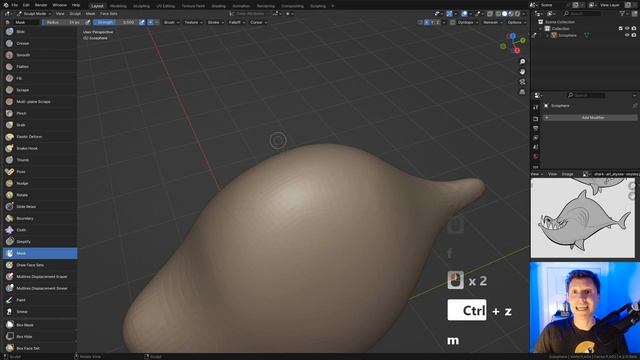
Task: Toggle Collection visibility eye icon
Action: point(627,29)
